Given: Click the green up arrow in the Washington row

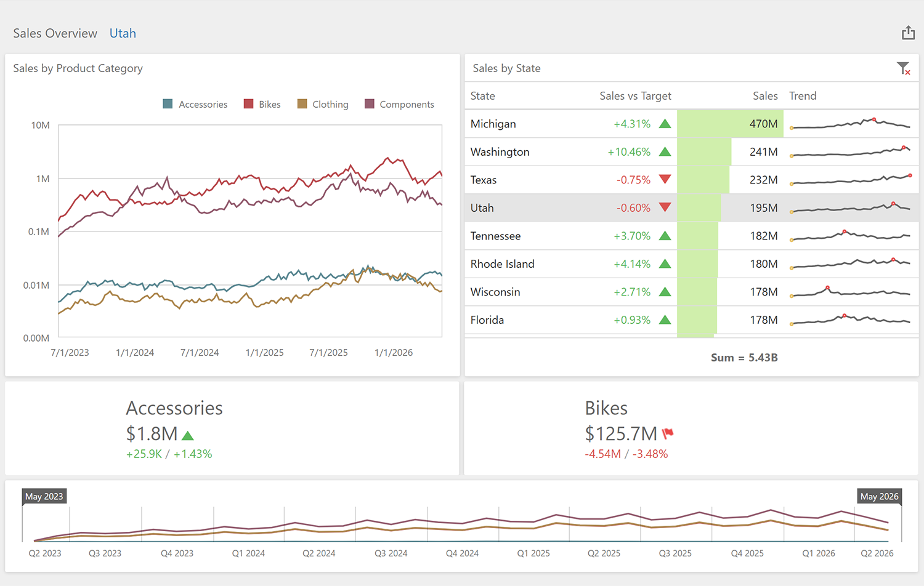Looking at the screenshot, I should tap(665, 151).
